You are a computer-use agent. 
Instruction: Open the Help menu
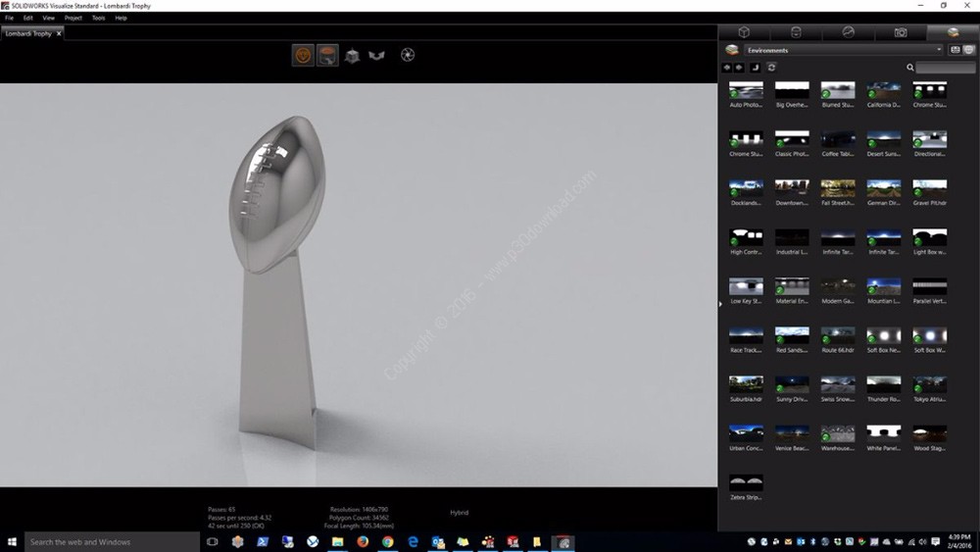[x=121, y=18]
